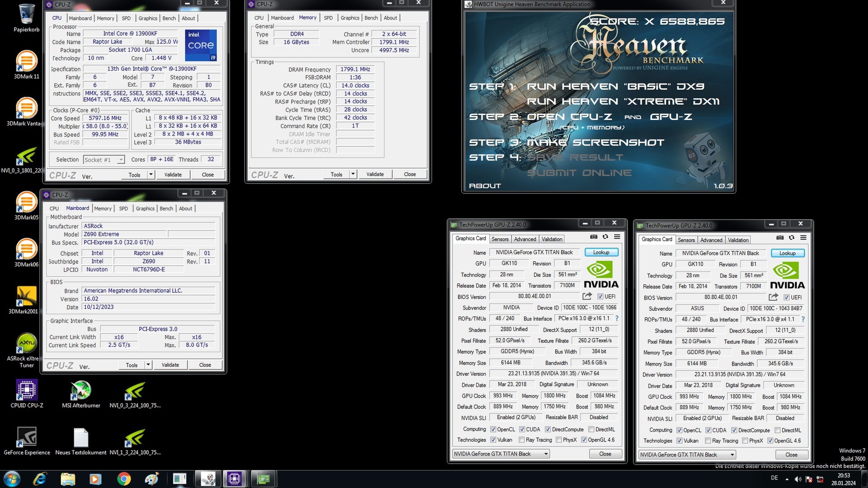Open the hamburger menu in left GPU-Z
This screenshot has width=868, height=488.
pyautogui.click(x=617, y=237)
